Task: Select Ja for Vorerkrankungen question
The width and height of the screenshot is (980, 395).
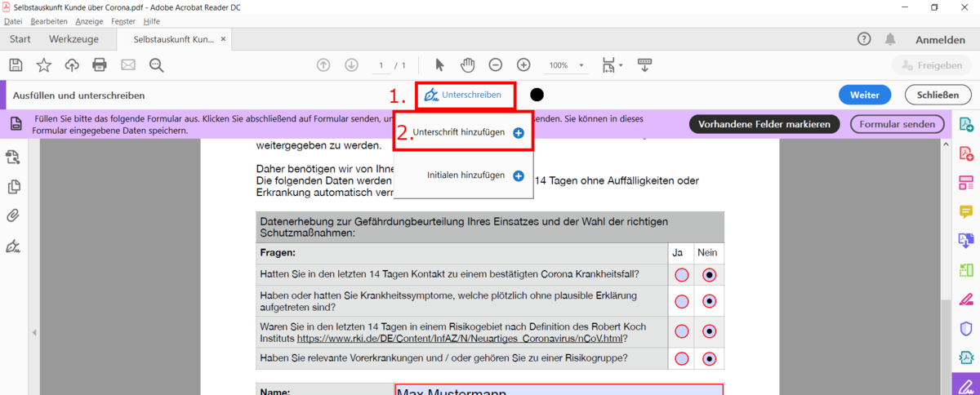Action: click(682, 358)
